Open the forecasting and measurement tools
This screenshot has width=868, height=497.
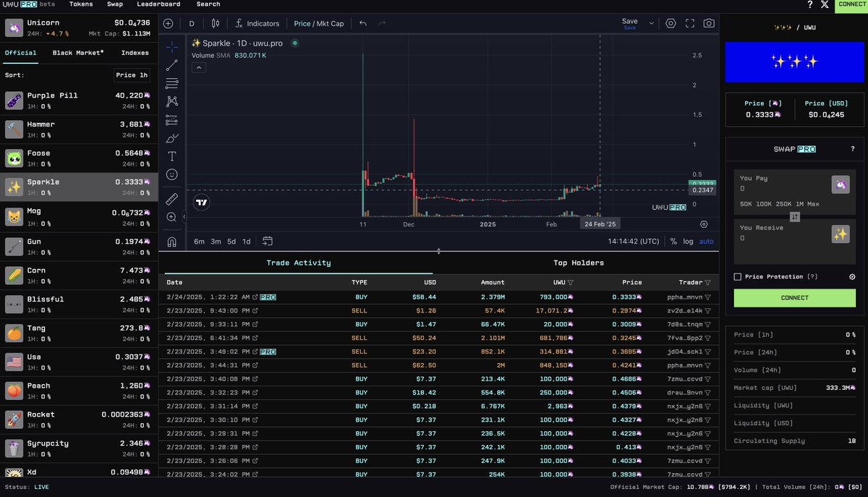point(171,120)
